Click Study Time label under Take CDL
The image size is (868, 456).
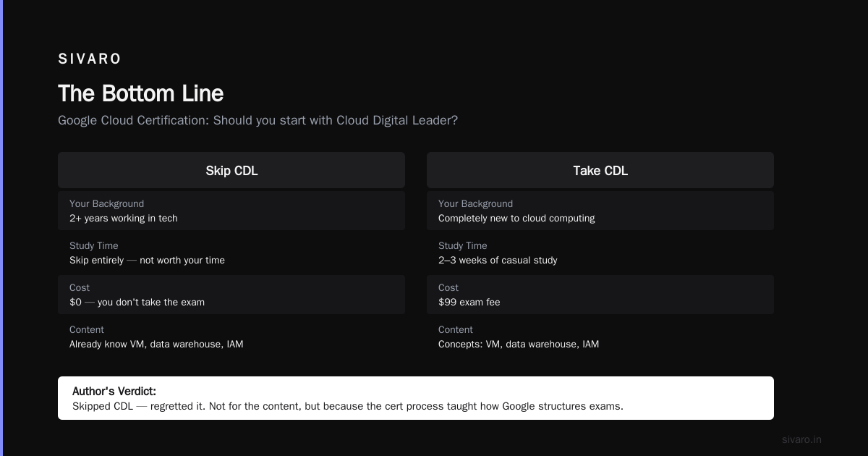463,245
